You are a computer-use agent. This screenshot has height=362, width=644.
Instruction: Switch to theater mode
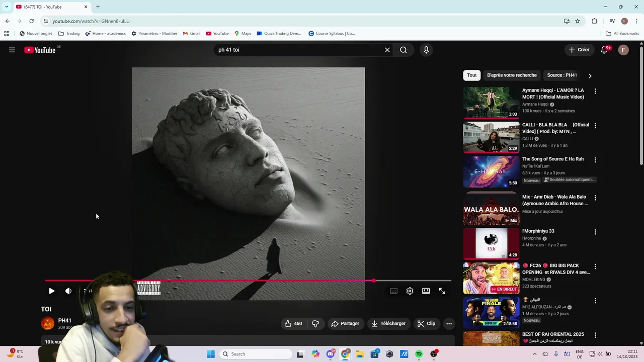tap(426, 291)
